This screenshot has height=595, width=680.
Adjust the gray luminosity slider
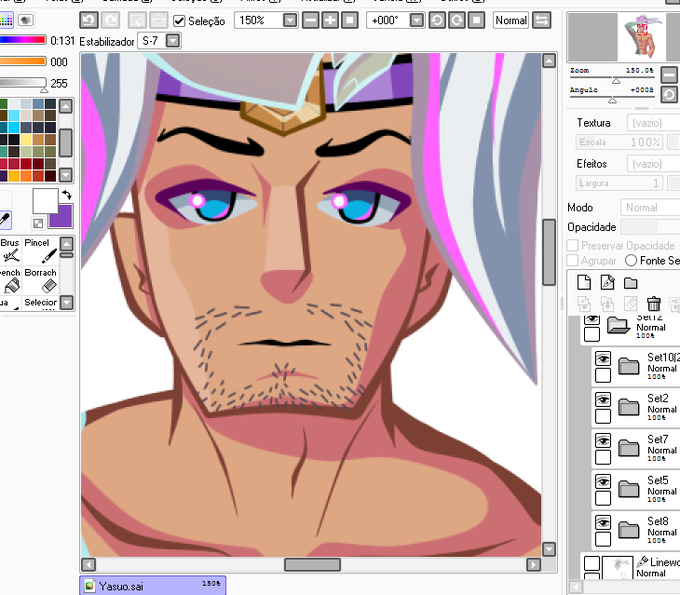click(x=23, y=82)
